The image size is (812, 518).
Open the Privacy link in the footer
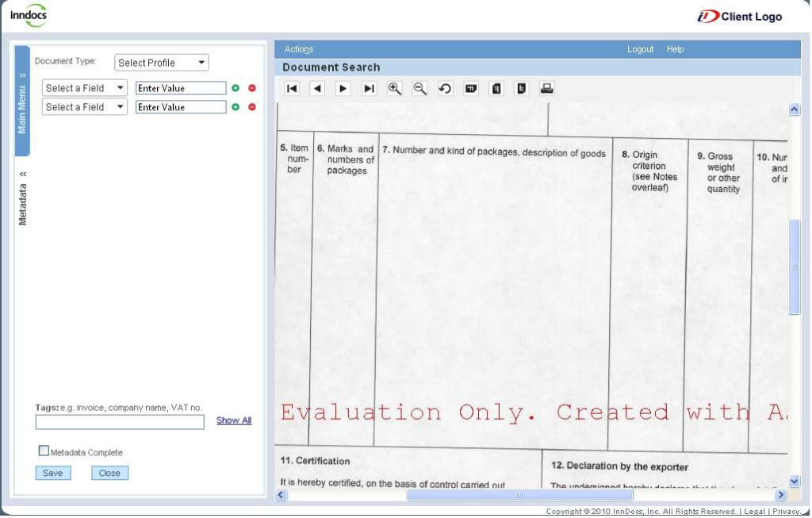[x=786, y=512]
